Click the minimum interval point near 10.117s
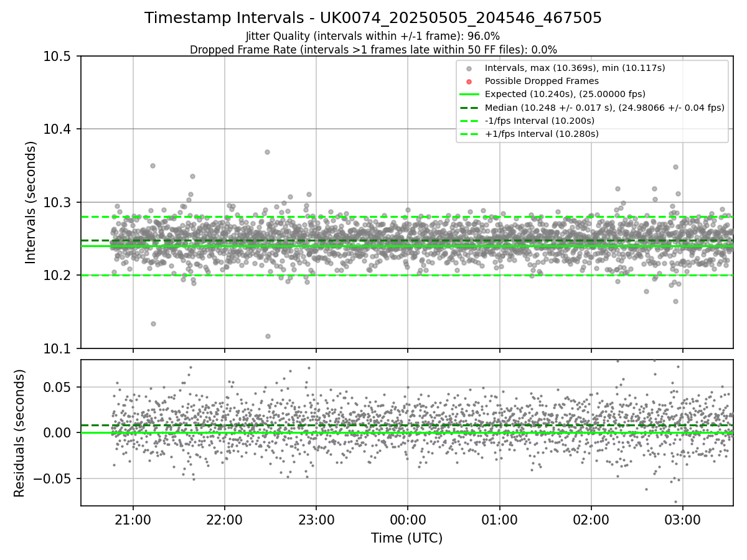 click(268, 336)
